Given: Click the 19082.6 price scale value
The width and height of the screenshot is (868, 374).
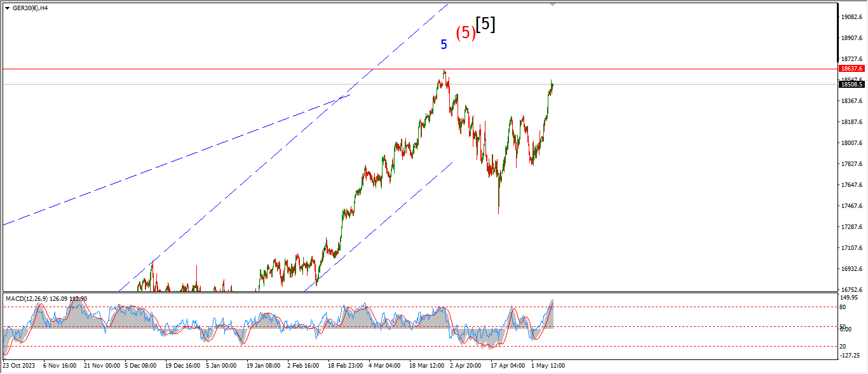Looking at the screenshot, I should (850, 17).
